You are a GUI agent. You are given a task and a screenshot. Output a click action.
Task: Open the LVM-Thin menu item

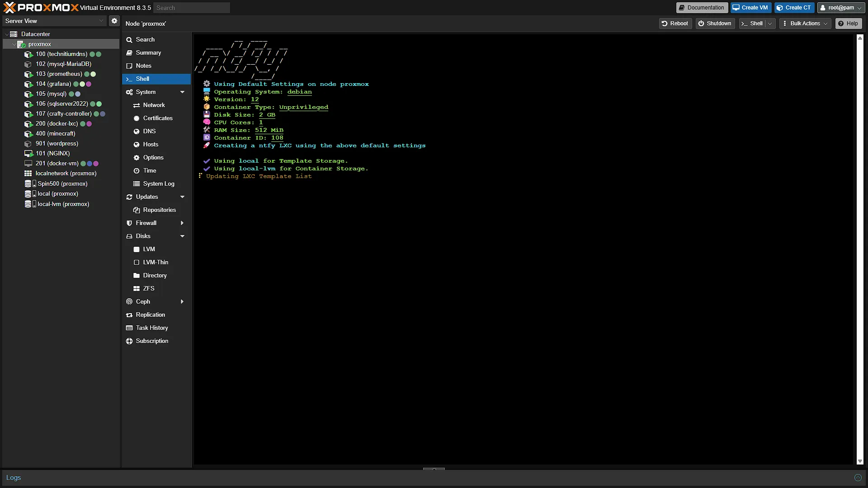point(156,263)
